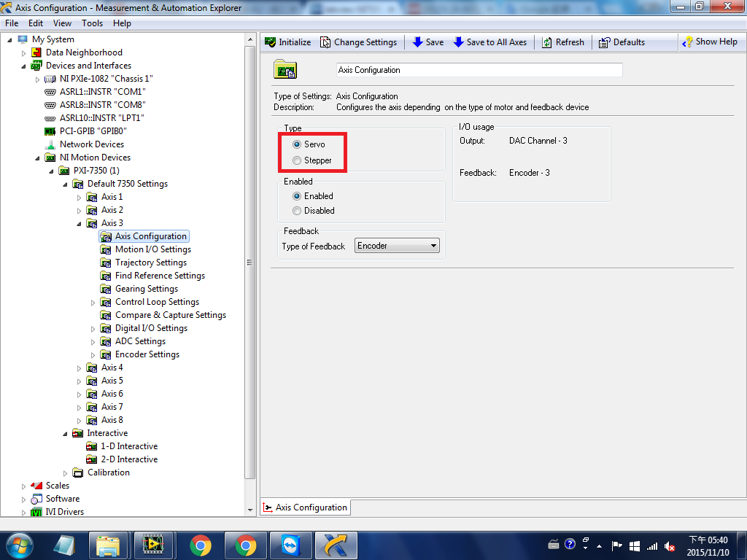747x560 pixels.
Task: Open Find Reference Settings in tree
Action: [160, 276]
